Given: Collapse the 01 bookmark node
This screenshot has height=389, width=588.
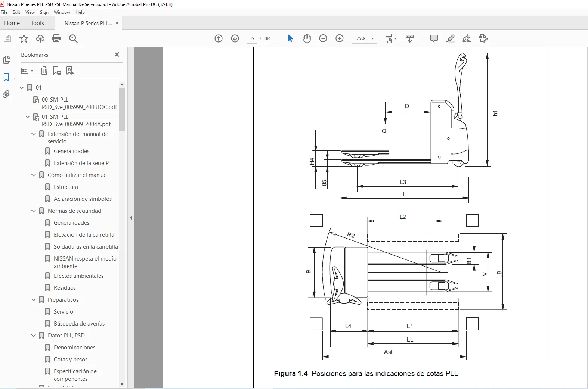Looking at the screenshot, I should [x=22, y=88].
